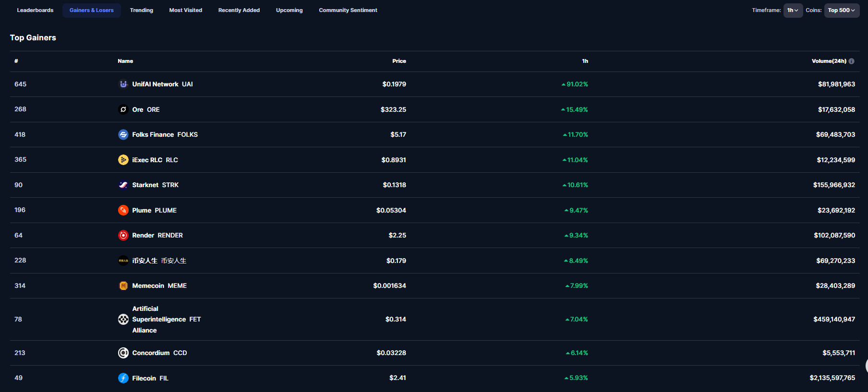868x392 pixels.
Task: Open the Memecoin MEME coin link
Action: [x=159, y=285]
